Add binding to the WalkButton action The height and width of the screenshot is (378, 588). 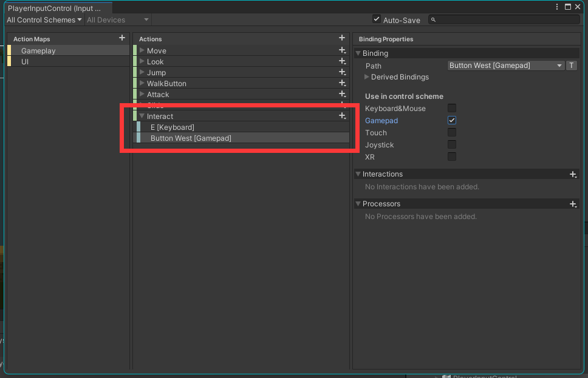click(x=342, y=83)
